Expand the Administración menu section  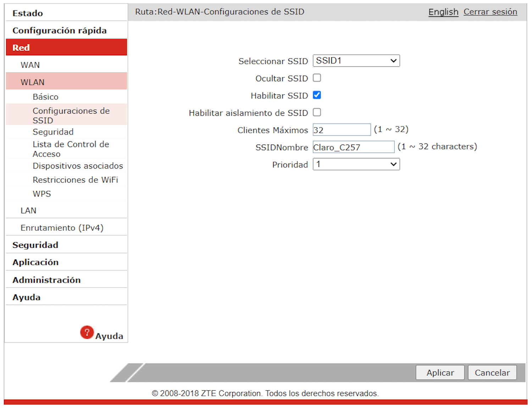tap(46, 280)
